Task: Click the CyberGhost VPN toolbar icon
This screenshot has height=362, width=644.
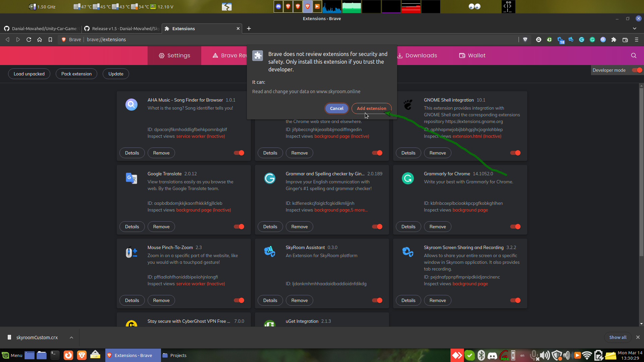Action: 539,40
